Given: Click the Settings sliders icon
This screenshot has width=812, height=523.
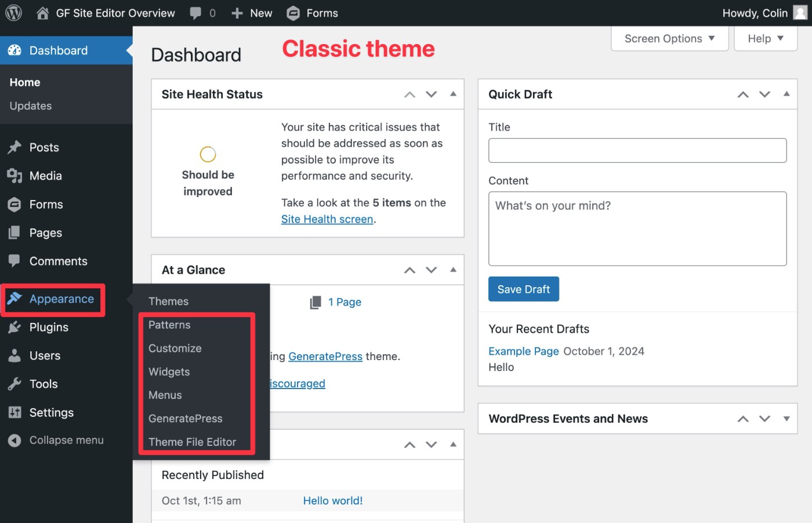Looking at the screenshot, I should tap(14, 412).
